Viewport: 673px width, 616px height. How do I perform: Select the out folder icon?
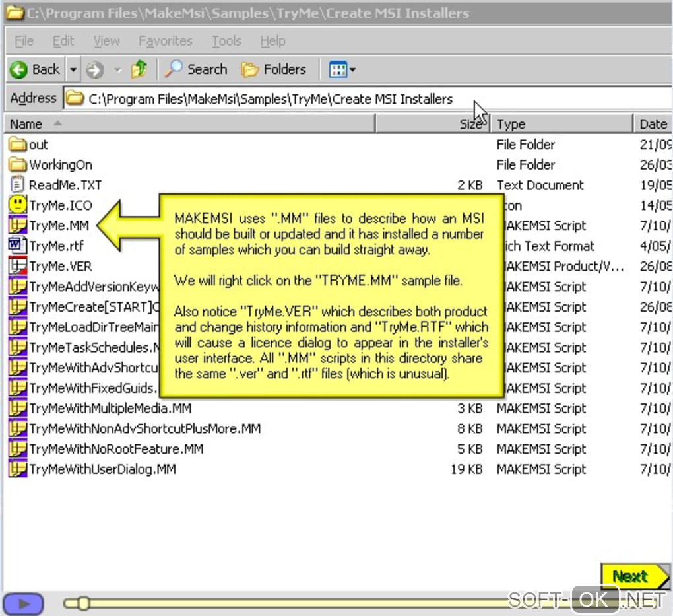click(18, 145)
